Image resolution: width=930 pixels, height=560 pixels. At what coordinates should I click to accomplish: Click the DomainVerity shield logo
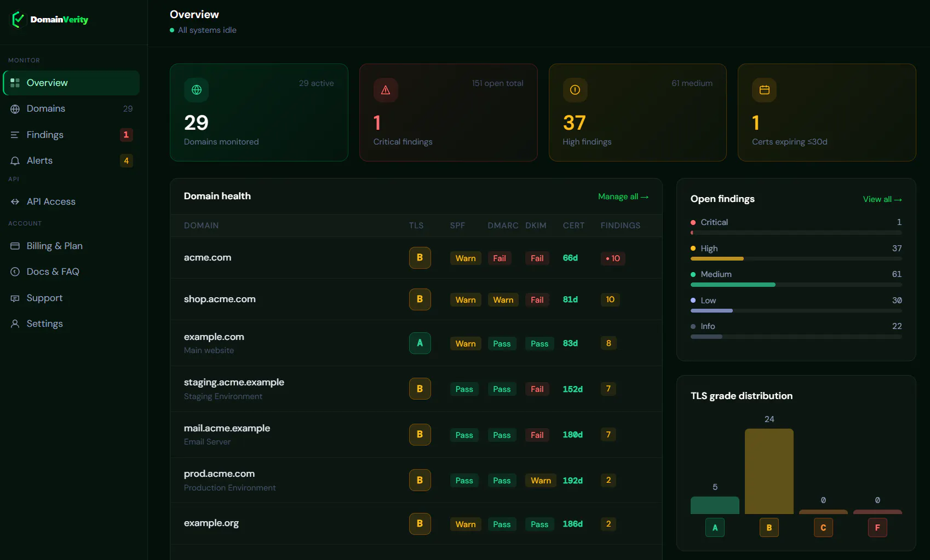point(18,20)
